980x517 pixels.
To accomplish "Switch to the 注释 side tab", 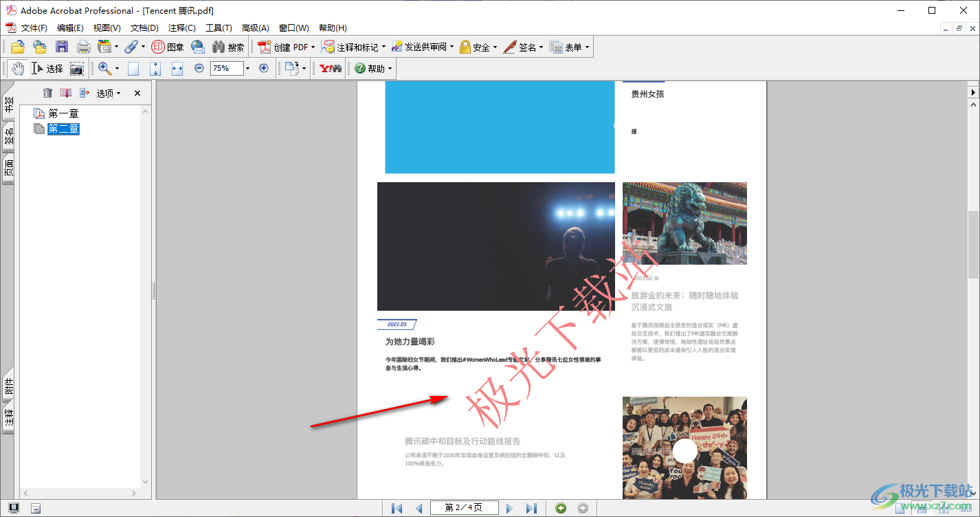I will pos(8,418).
